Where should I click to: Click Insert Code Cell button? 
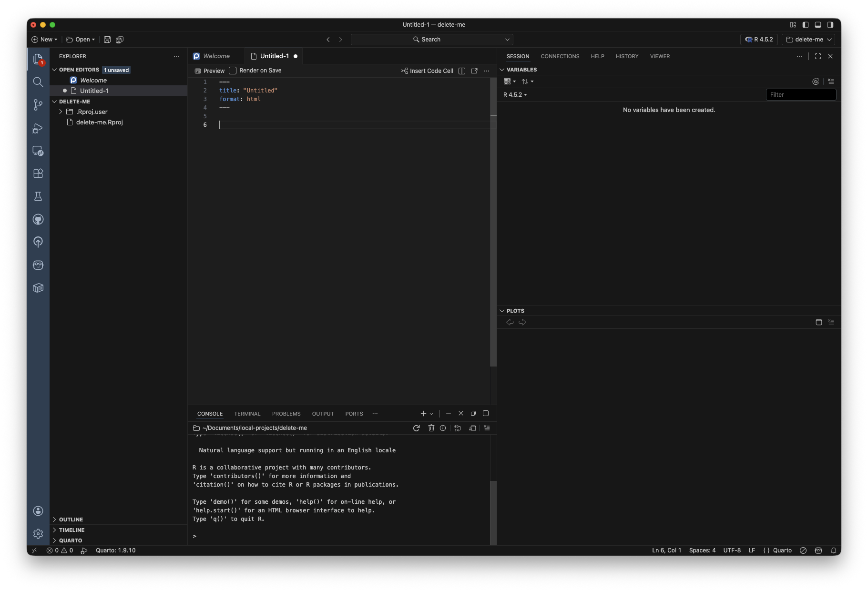click(x=427, y=71)
